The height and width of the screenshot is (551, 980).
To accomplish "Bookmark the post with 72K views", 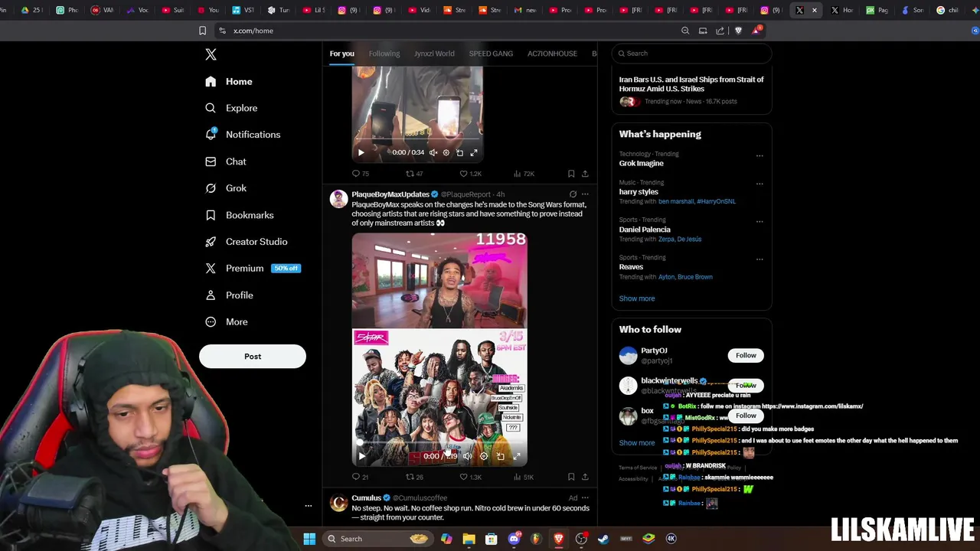I will point(571,174).
